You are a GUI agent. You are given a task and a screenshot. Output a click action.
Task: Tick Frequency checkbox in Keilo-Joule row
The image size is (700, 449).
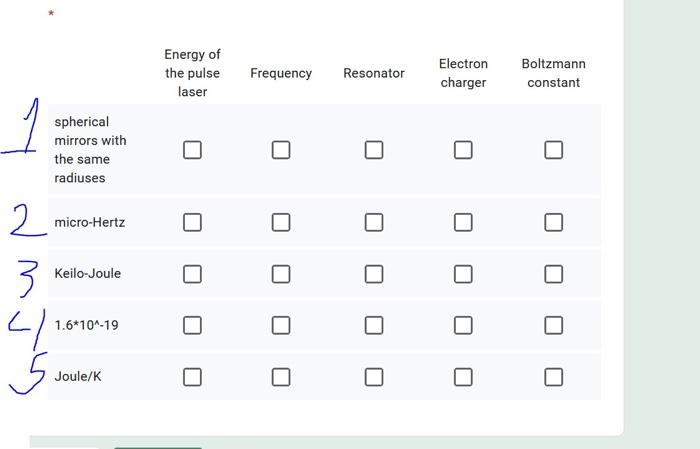click(x=281, y=274)
